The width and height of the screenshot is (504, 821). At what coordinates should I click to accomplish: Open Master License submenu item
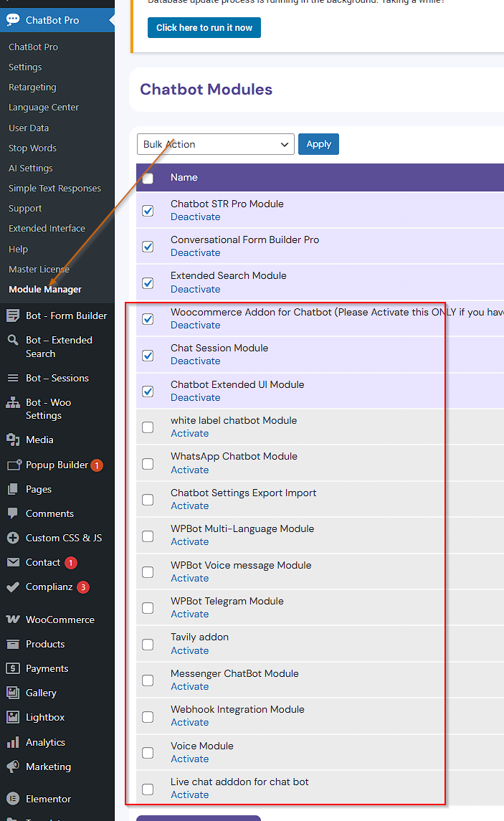(x=39, y=269)
